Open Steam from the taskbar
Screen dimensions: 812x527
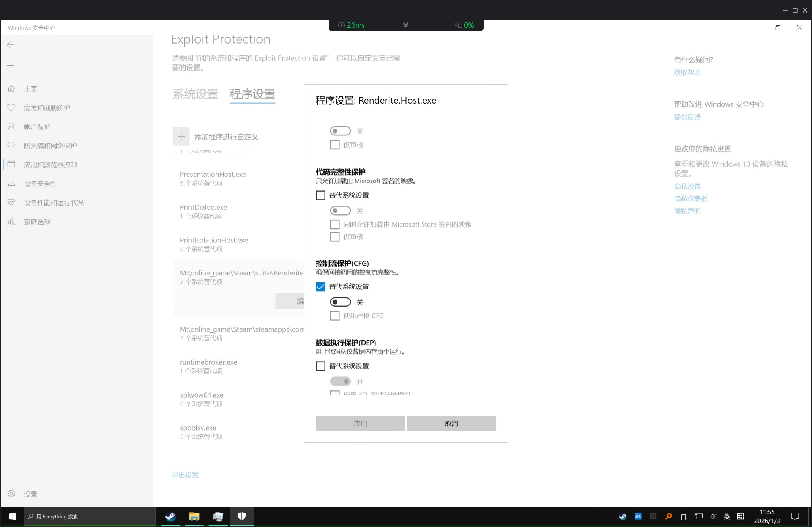[170, 516]
